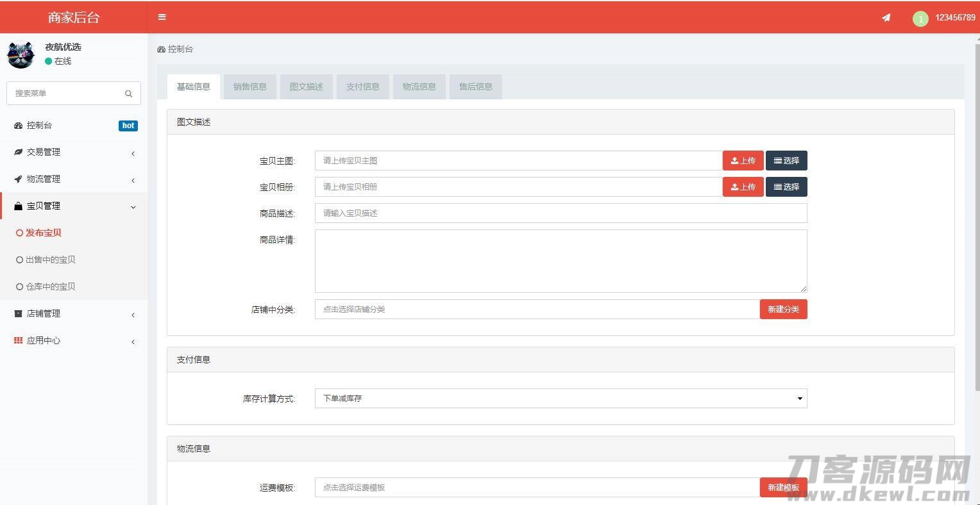Click the store icon beside 店铺管理
Viewport: 980px width, 505px height.
(x=18, y=313)
